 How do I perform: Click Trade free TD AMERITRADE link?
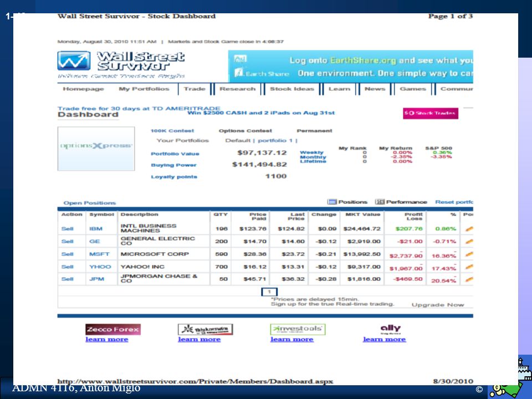pos(139,109)
